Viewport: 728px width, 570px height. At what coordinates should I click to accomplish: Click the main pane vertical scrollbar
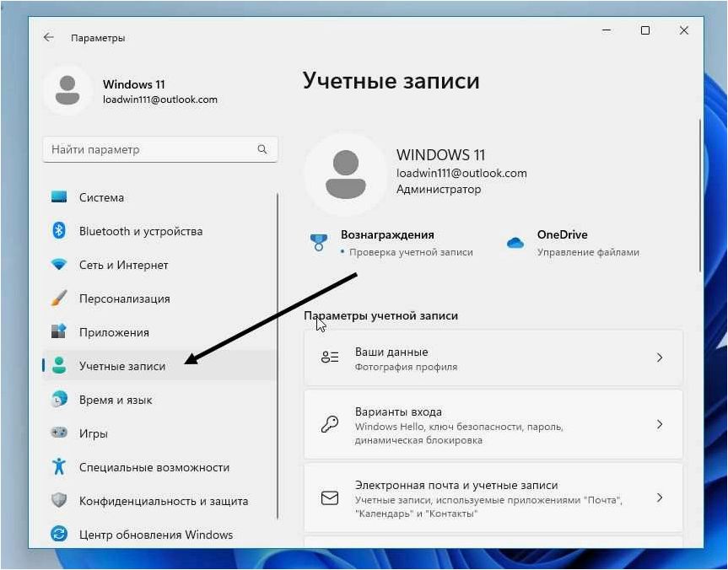[x=700, y=196]
